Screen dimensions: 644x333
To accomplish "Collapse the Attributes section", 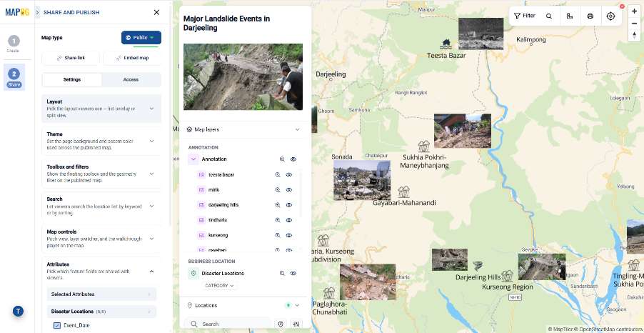I will pyautogui.click(x=151, y=272).
